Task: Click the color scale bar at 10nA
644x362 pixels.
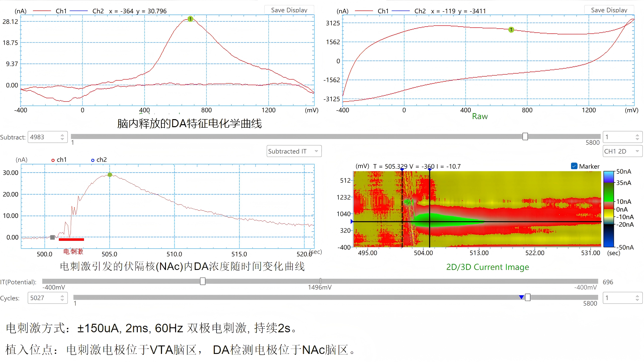Action: 609,201
